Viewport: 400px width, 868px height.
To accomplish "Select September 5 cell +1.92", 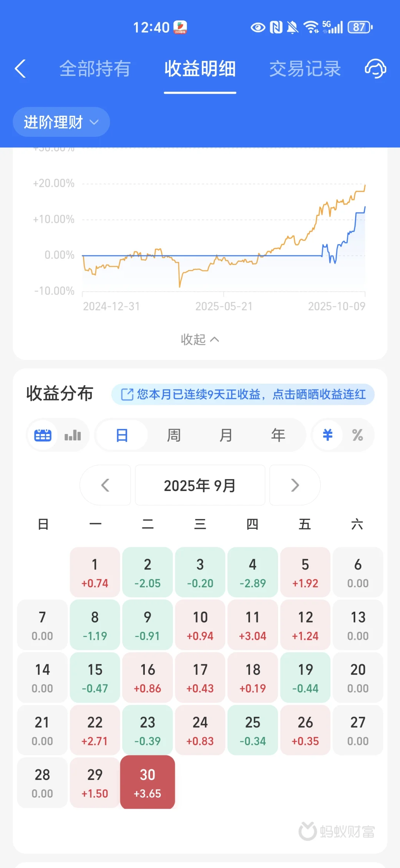I will (x=305, y=572).
